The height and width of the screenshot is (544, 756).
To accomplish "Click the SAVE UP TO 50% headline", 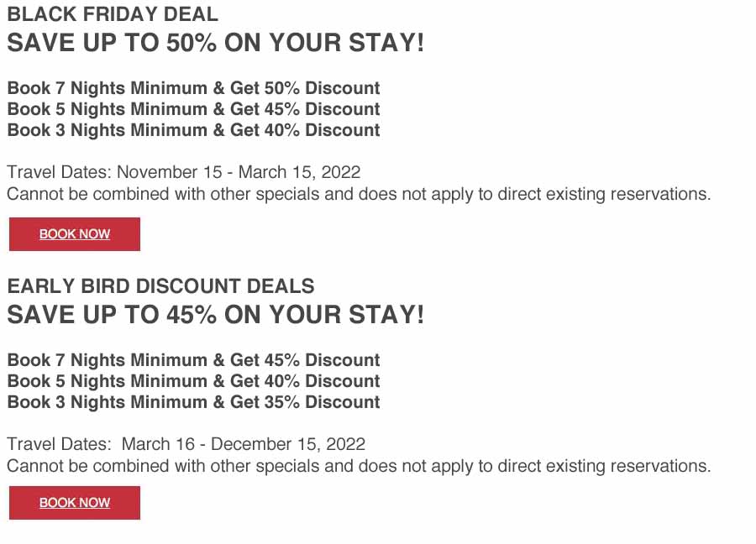I will (216, 43).
